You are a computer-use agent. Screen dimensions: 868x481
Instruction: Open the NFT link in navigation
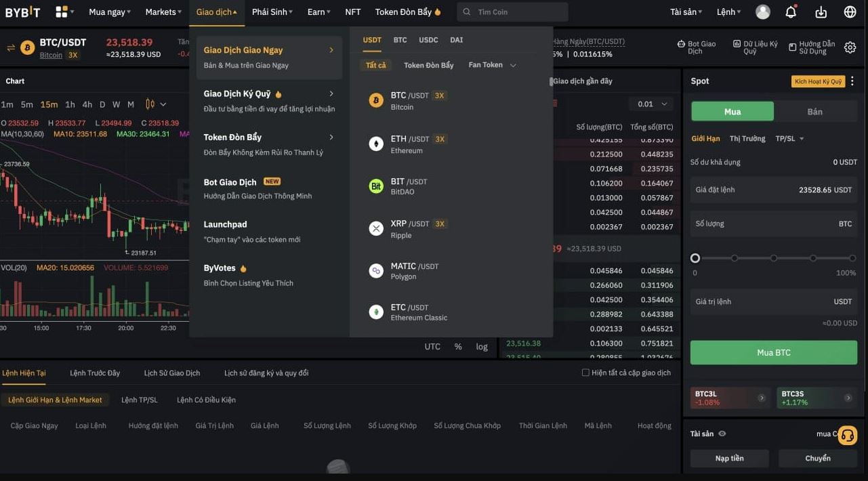pos(352,12)
